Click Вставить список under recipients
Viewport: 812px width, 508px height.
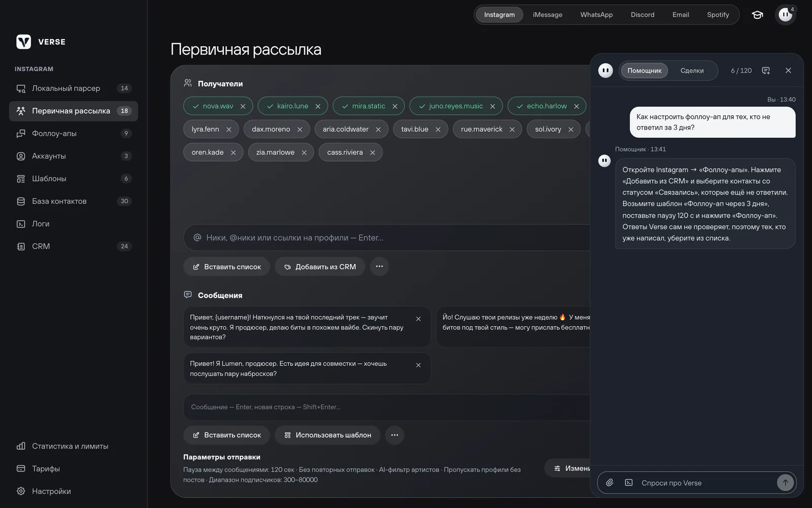pyautogui.click(x=227, y=267)
